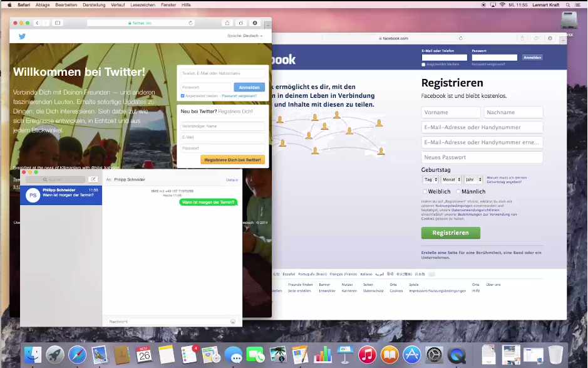The width and height of the screenshot is (588, 368).
Task: Open Facebook's "Passwort vergessen?" link
Action: tap(488, 64)
